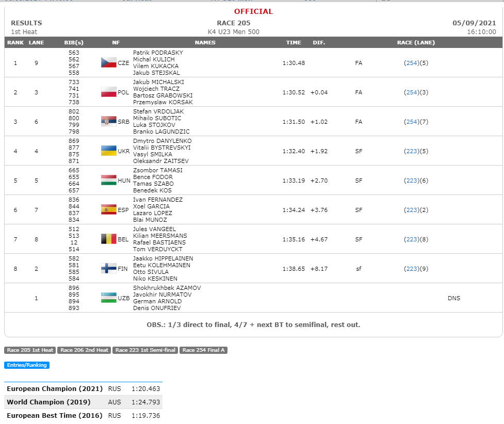The height and width of the screenshot is (424, 504).
Task: Click the RANK column header
Action: click(15, 42)
